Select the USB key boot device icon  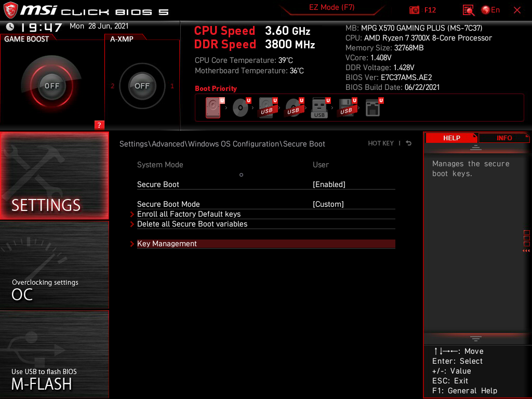pos(320,108)
